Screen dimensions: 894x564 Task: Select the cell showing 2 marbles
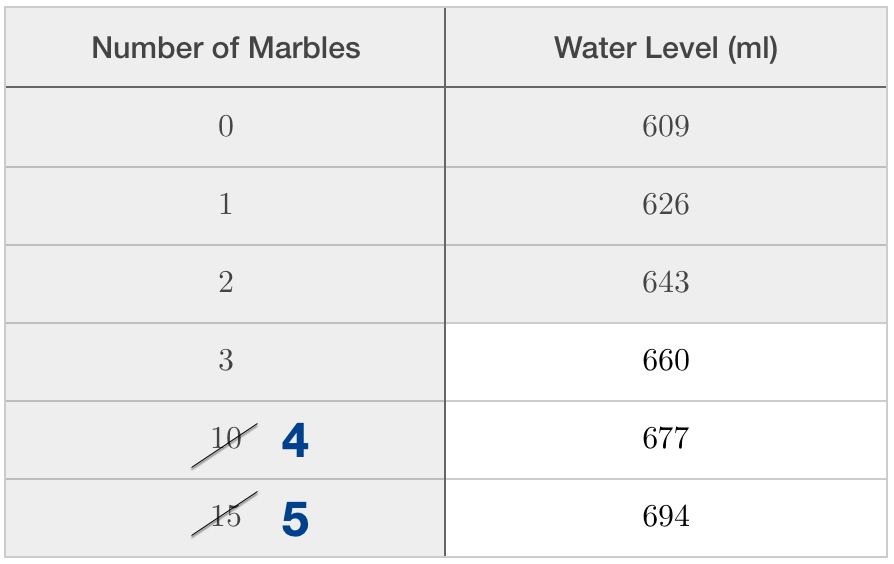pos(226,282)
